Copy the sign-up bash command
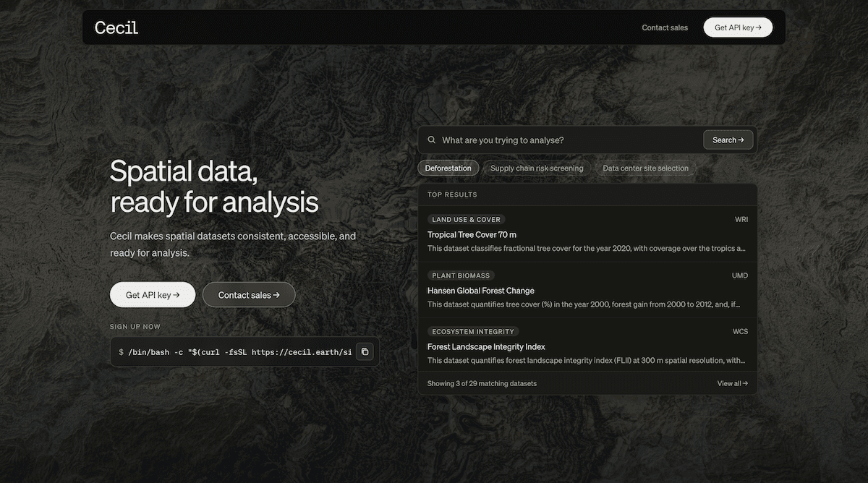Screen dimensions: 868x483 point(365,351)
